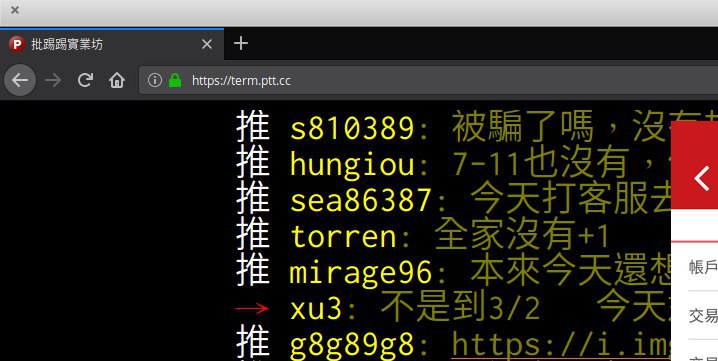Close the 批踢踢實業坊 tab

(207, 44)
